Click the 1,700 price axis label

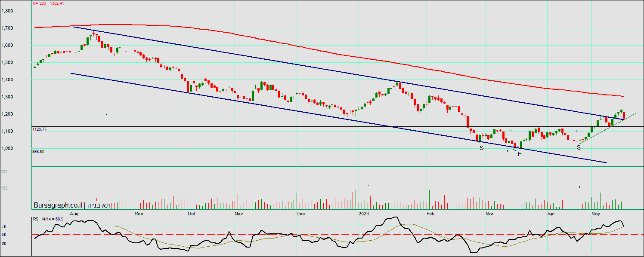[x=7, y=28]
